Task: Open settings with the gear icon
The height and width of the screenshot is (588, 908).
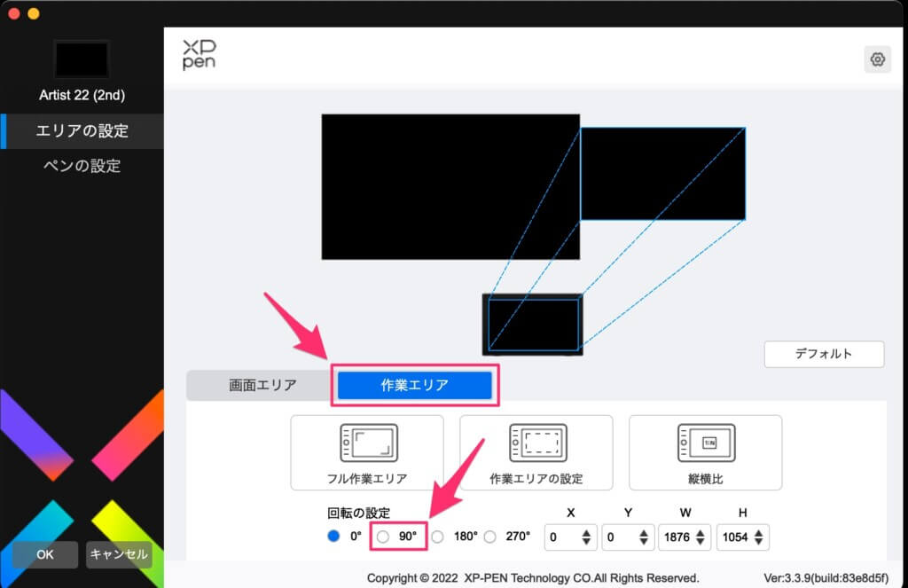Action: click(x=877, y=59)
